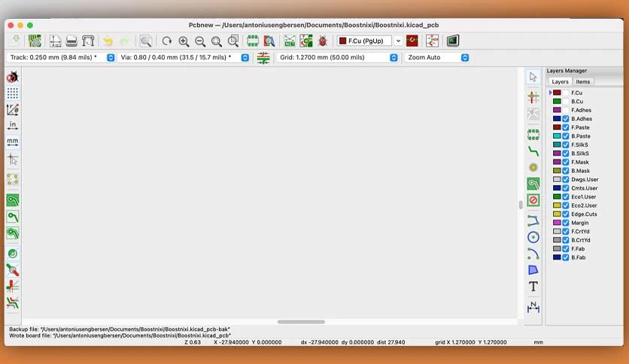This screenshot has width=629, height=364.
Task: Select the Add text tool
Action: 533,287
